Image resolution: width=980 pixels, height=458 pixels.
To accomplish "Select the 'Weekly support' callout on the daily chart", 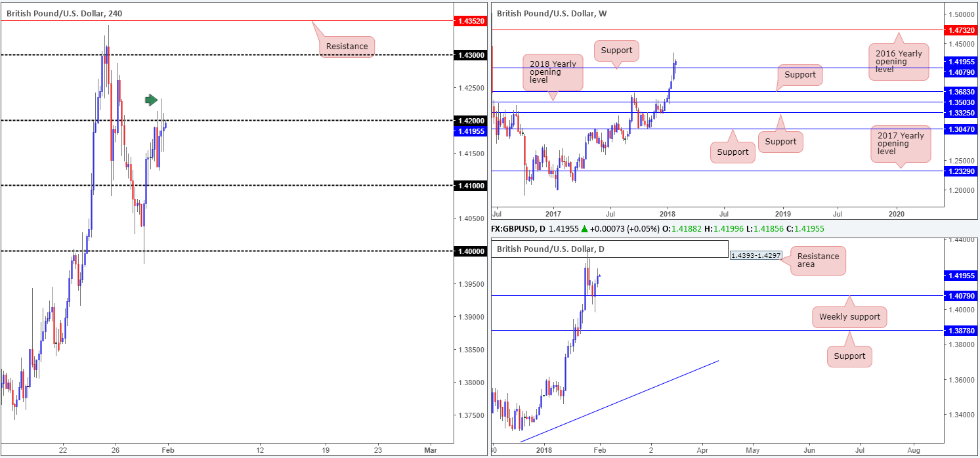I will [x=850, y=317].
